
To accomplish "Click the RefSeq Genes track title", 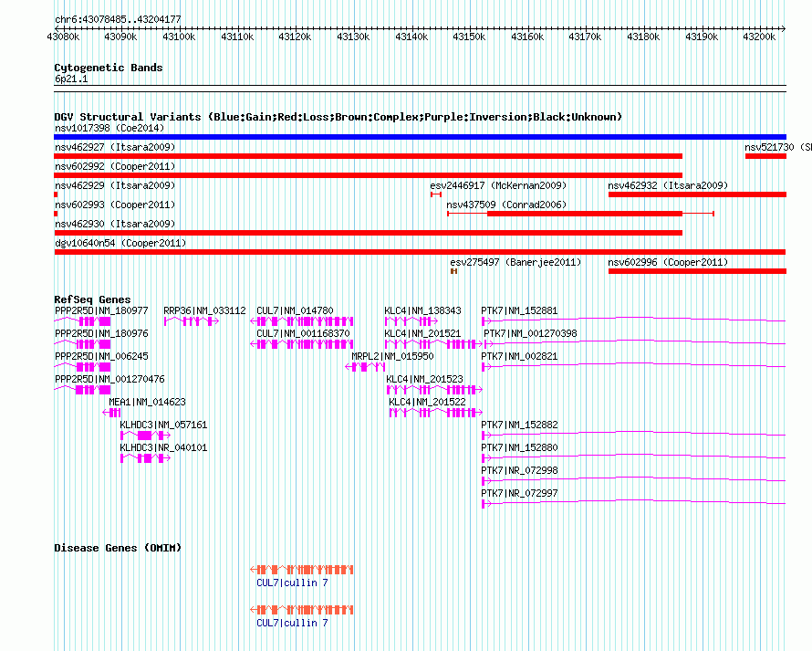I will coord(92,299).
